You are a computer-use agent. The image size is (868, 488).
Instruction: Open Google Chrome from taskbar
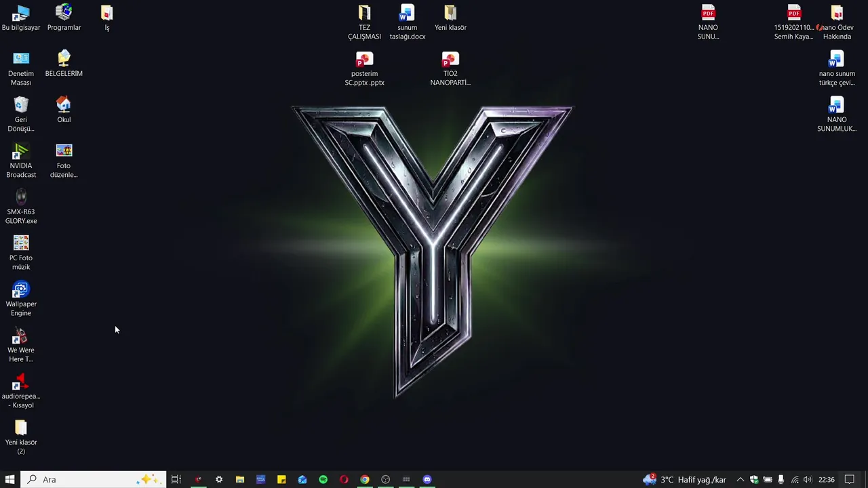(x=365, y=479)
